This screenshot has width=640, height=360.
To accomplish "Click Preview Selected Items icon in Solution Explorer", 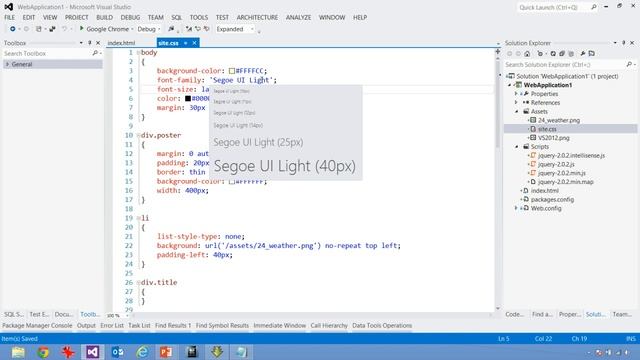I will click(591, 53).
